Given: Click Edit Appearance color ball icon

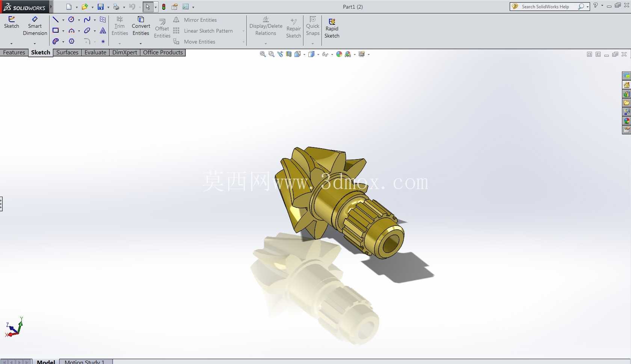Looking at the screenshot, I should pos(339,54).
